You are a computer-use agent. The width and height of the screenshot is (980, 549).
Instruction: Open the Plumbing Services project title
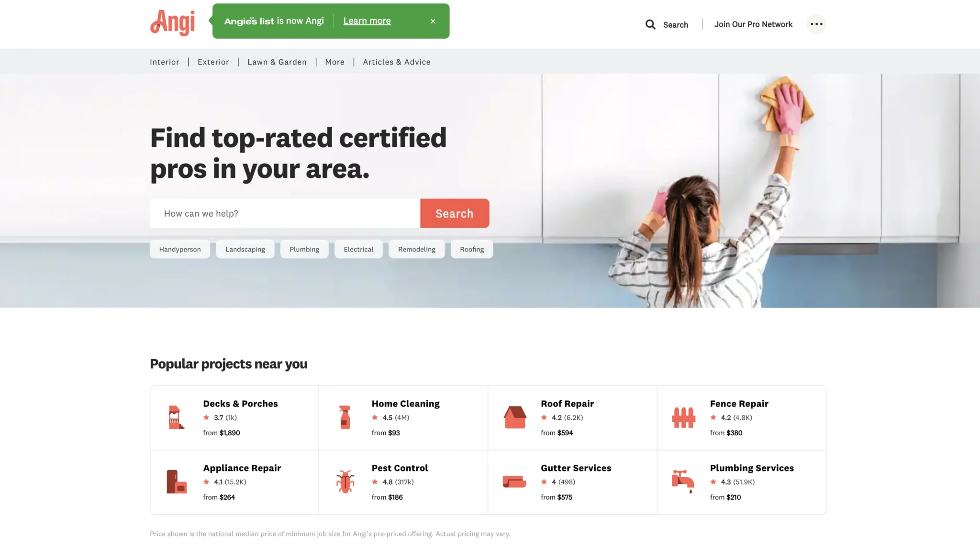coord(752,468)
